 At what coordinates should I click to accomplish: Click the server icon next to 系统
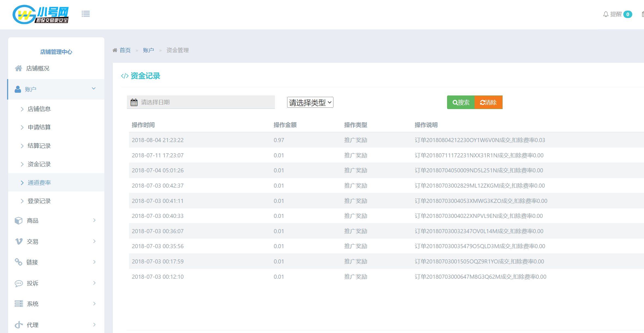click(19, 304)
